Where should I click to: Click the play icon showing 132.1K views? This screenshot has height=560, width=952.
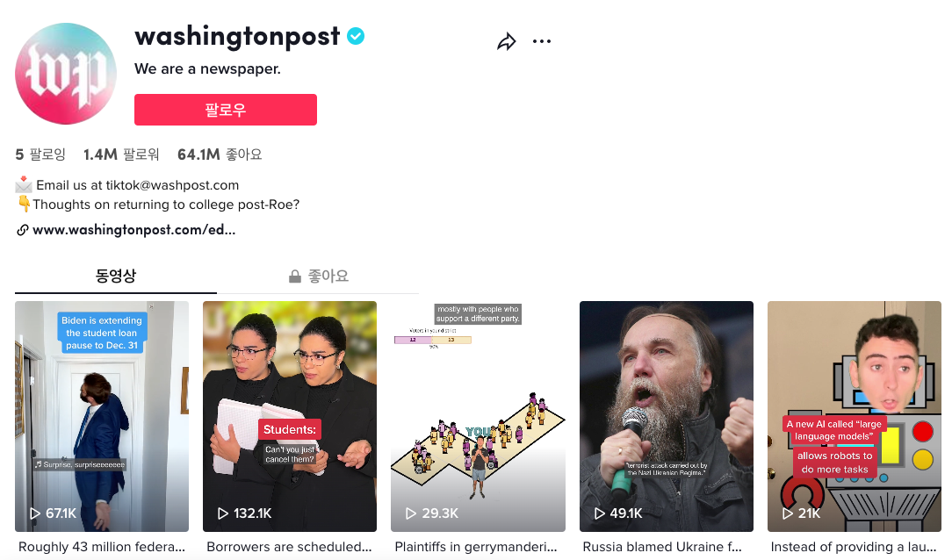pos(223,513)
